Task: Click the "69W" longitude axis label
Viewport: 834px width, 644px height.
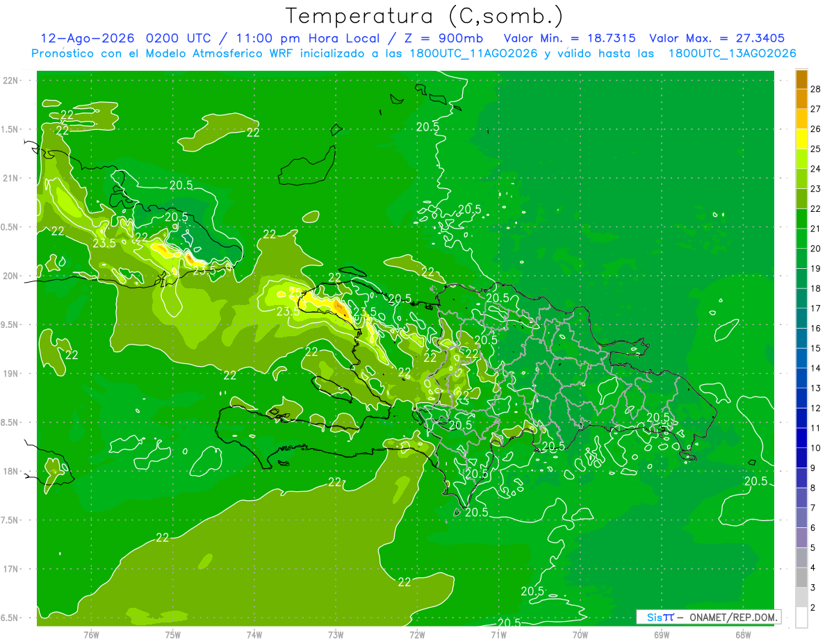Action: [662, 634]
